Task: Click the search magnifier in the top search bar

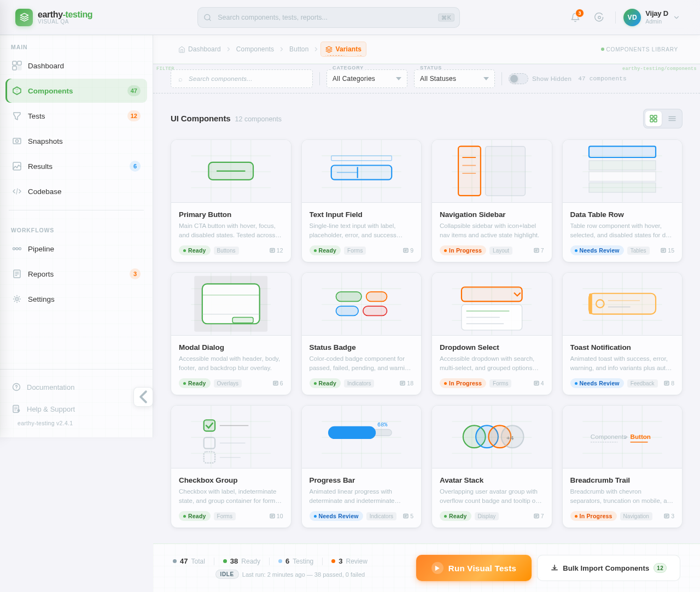Action: click(208, 17)
